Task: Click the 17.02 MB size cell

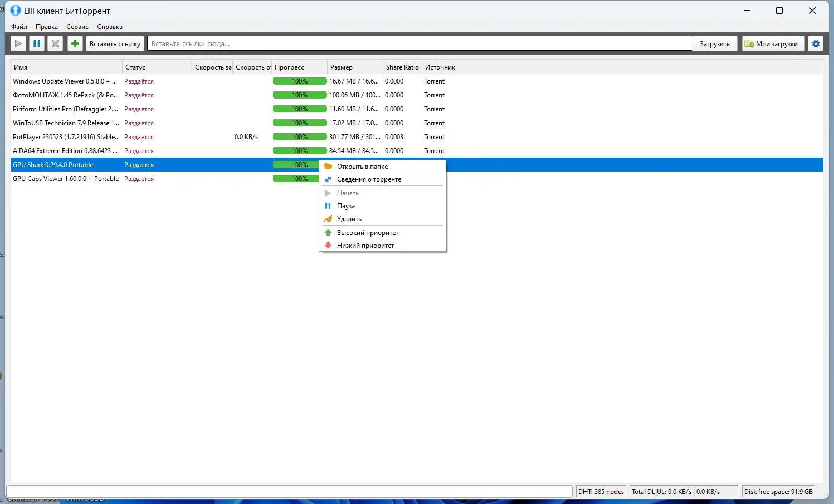Action: click(354, 123)
